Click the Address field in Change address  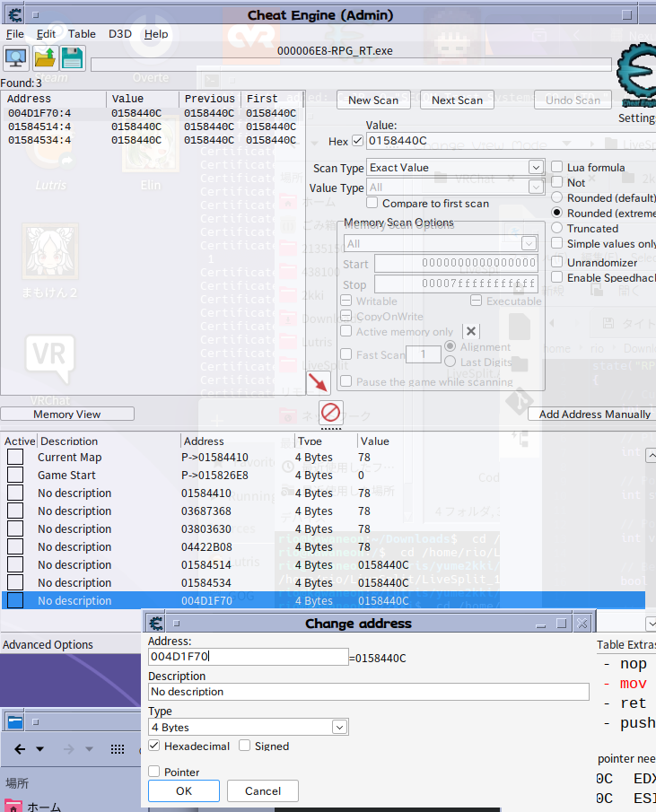coord(248,657)
